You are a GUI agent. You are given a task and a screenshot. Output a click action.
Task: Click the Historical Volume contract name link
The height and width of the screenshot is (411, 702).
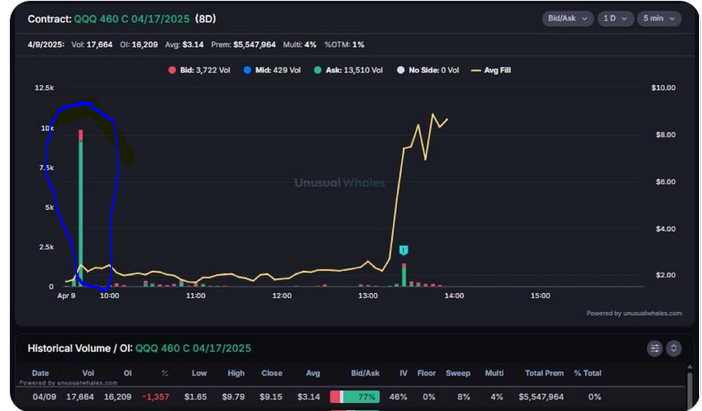click(193, 348)
